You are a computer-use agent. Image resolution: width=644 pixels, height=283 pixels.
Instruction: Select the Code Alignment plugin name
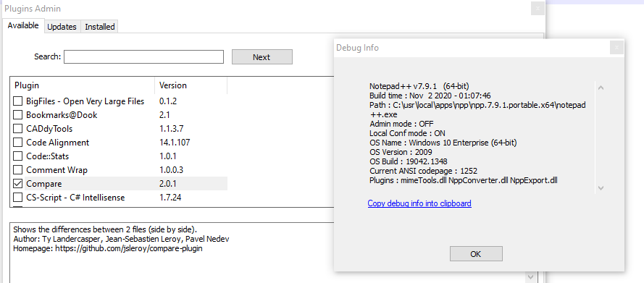coord(57,143)
